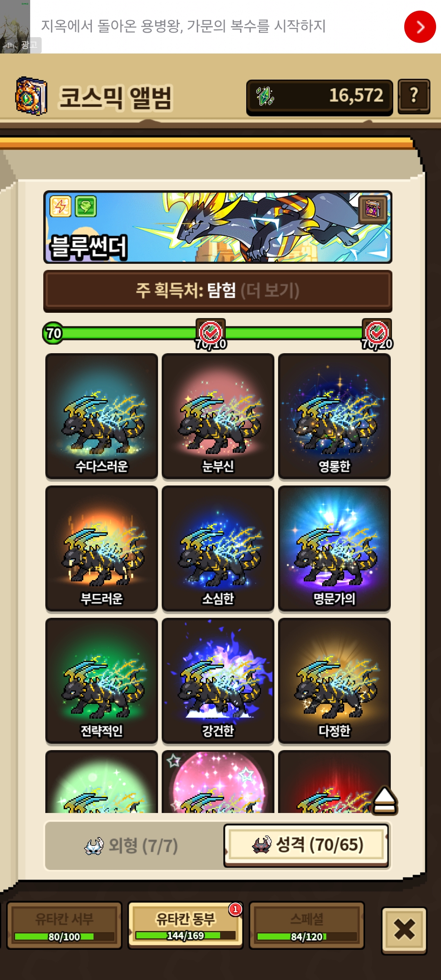This screenshot has width=441, height=980.
Task: Close the album with the X button
Action: click(x=404, y=930)
